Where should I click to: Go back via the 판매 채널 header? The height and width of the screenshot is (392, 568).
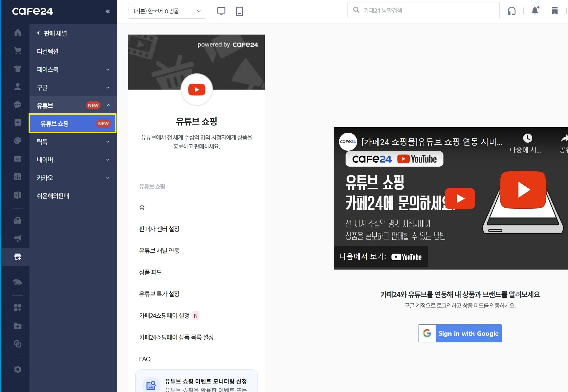[52, 33]
